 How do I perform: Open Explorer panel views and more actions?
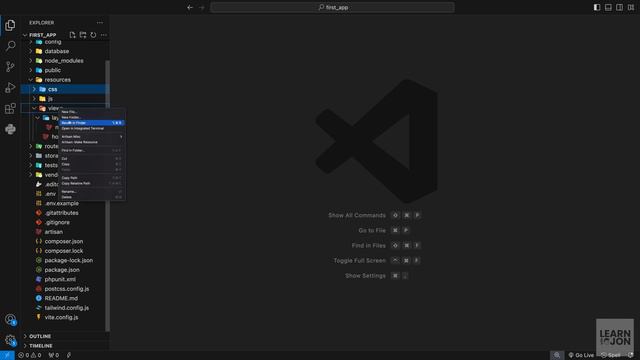[100, 23]
